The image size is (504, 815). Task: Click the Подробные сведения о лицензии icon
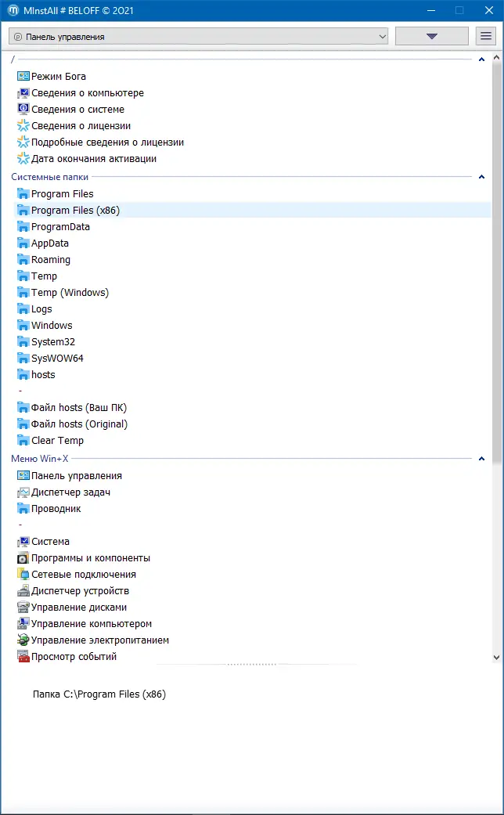pos(23,142)
